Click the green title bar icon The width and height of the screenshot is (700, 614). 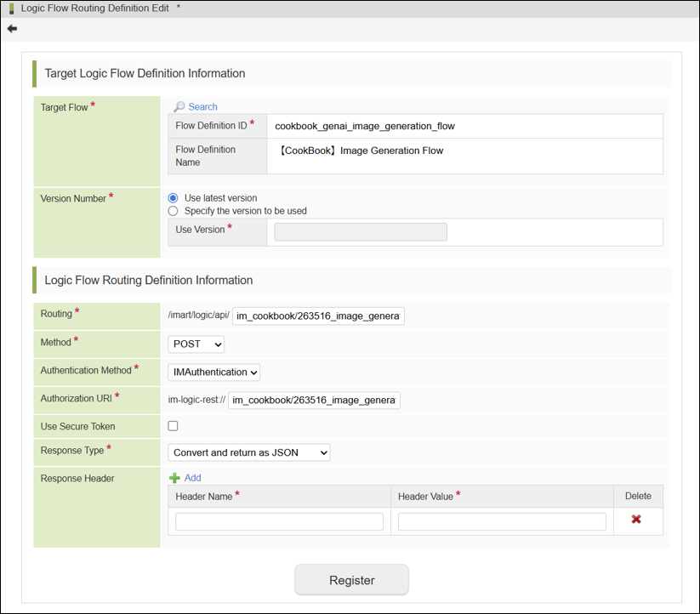click(x=11, y=8)
